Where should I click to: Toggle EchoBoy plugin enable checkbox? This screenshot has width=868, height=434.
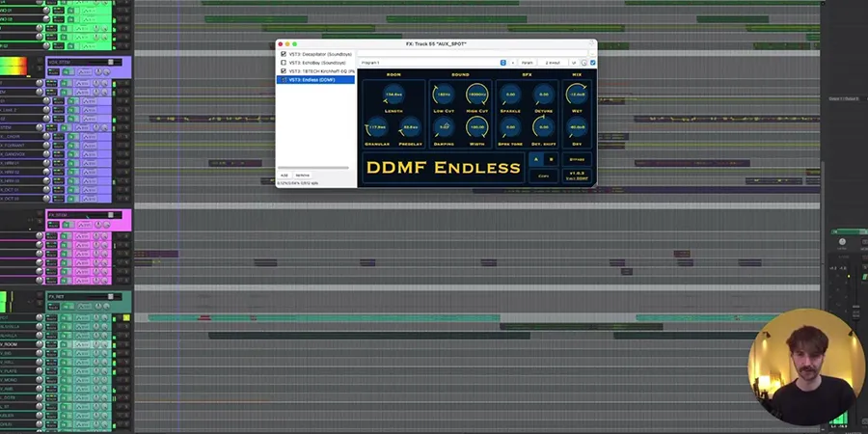point(284,63)
